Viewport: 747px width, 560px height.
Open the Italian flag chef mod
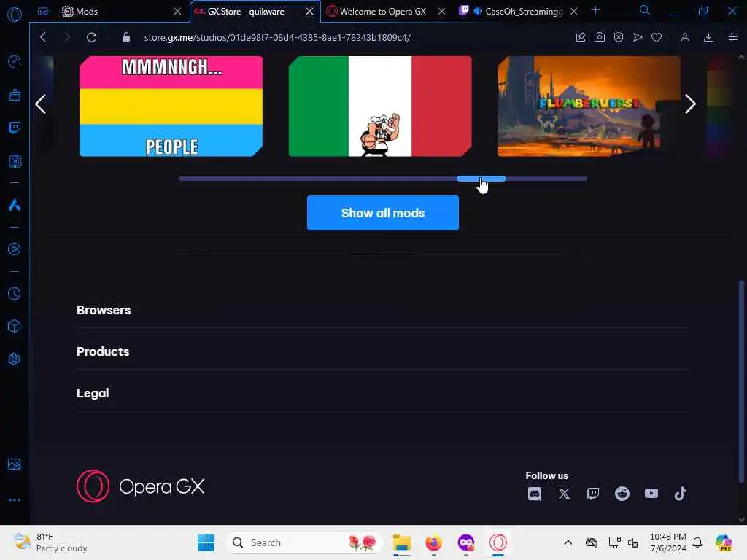point(380,106)
